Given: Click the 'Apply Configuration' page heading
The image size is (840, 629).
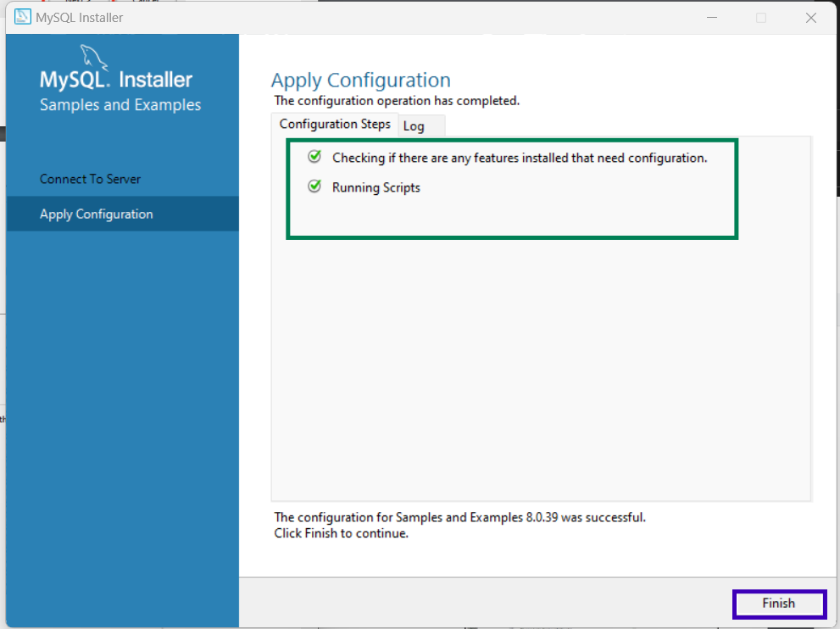Looking at the screenshot, I should click(x=360, y=81).
